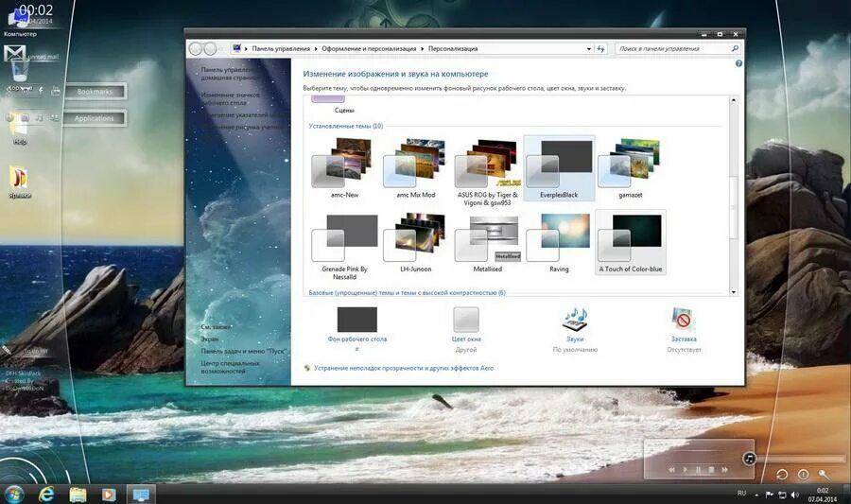Screen dimensions: 851x504
Task: Click pause on the player widget
Action: 699,470
